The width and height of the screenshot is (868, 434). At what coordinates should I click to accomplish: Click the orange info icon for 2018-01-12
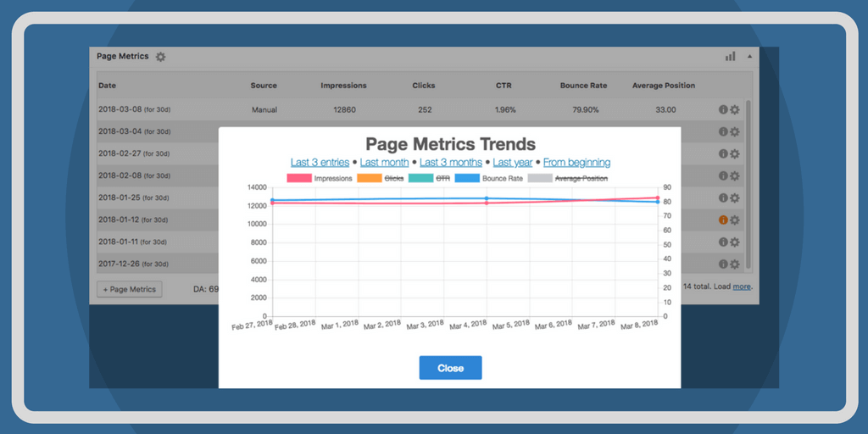tap(723, 220)
